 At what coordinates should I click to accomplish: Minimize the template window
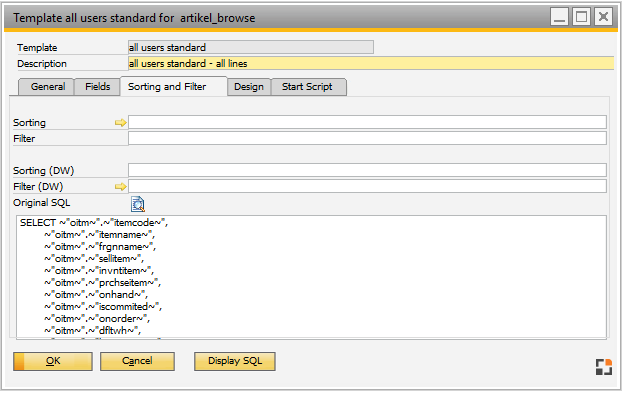tap(560, 17)
